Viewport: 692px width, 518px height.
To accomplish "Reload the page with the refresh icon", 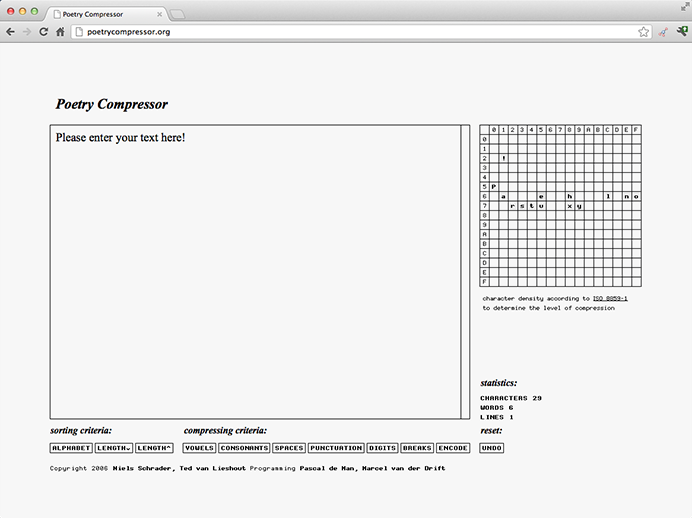I will (43, 32).
